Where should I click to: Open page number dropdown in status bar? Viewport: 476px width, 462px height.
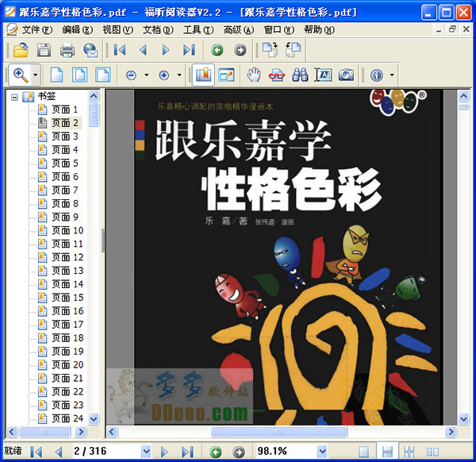click(x=146, y=452)
